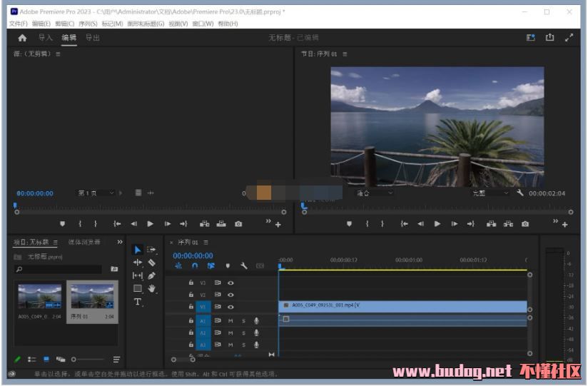The width and height of the screenshot is (588, 386).
Task: Switch to the 媒体浏览器 media browser tab
Action: 84,243
